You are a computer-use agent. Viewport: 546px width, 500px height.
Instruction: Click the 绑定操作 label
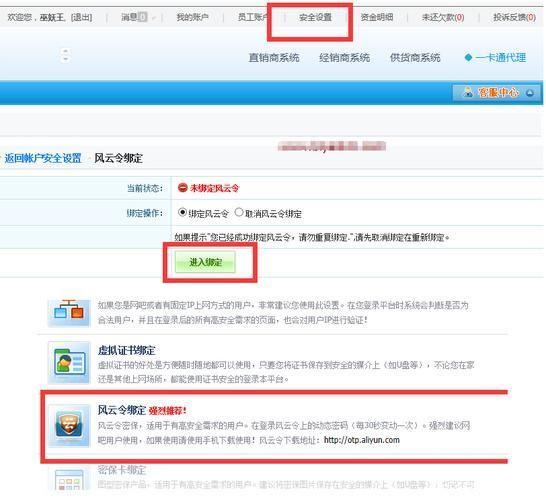click(x=145, y=213)
